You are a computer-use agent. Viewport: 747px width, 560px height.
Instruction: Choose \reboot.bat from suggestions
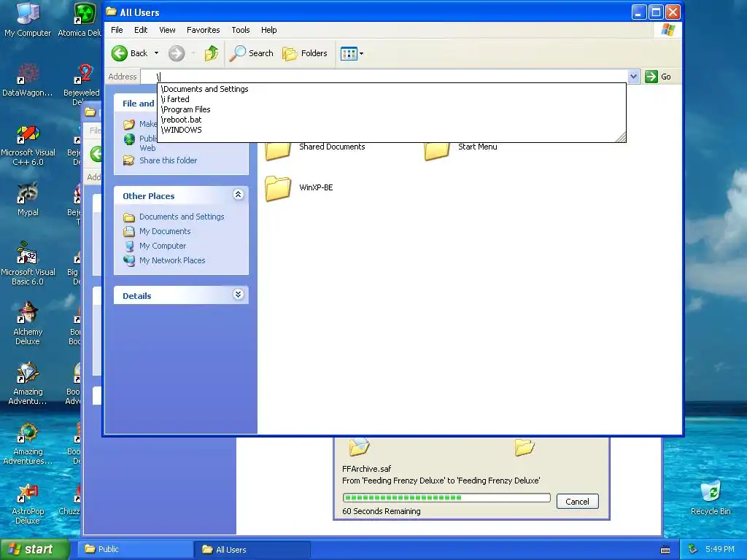tap(392, 120)
